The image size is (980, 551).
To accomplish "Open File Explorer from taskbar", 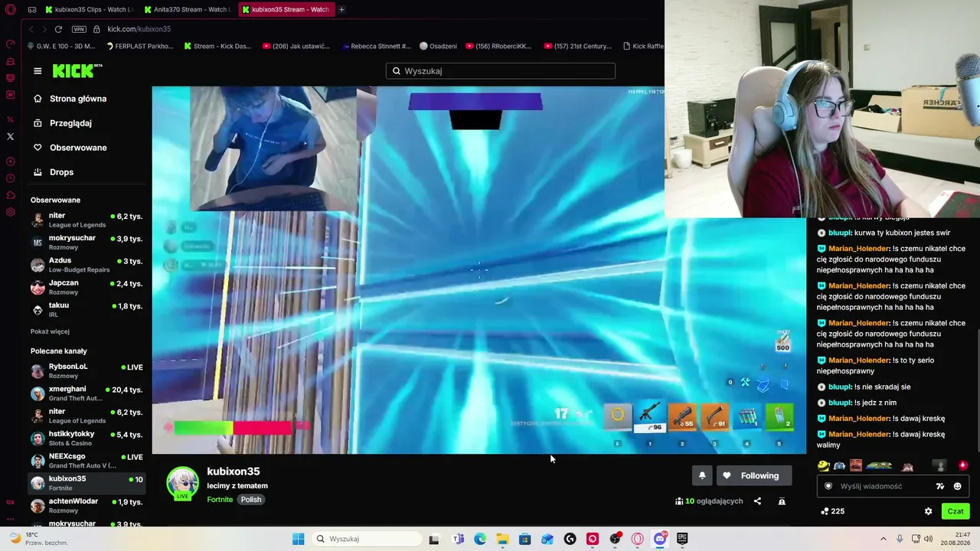I will tap(502, 539).
